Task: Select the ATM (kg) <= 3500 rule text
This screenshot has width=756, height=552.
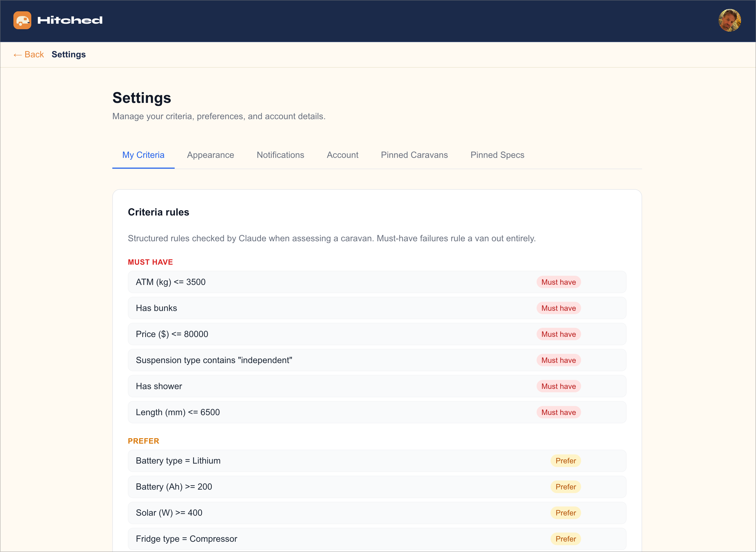Action: (x=171, y=282)
